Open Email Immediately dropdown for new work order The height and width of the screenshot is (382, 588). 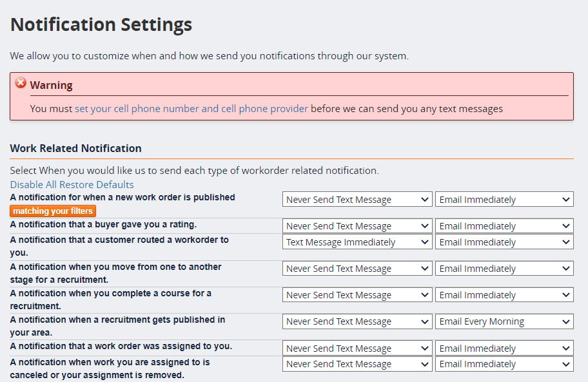[x=504, y=199]
